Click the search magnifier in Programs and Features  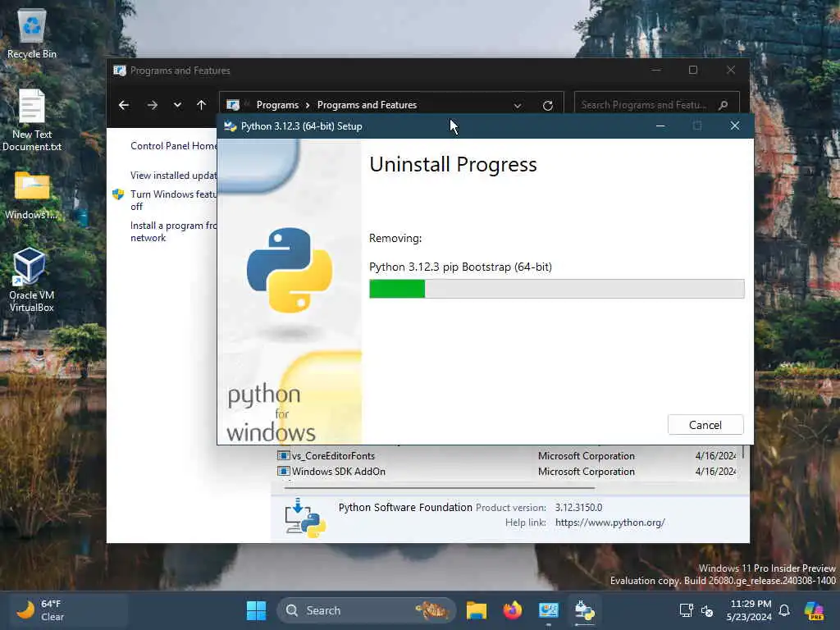724,105
